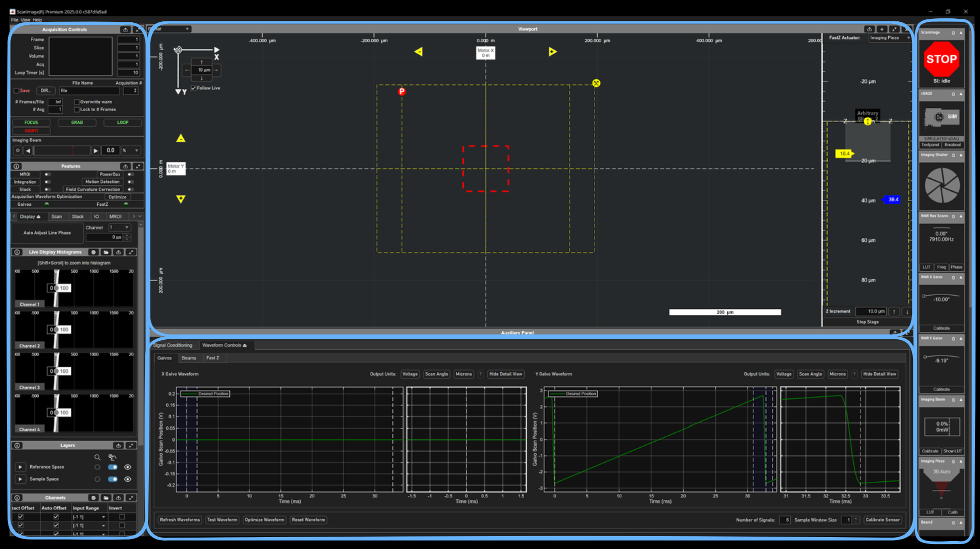Open the Signal Conditioning tab

click(x=173, y=345)
